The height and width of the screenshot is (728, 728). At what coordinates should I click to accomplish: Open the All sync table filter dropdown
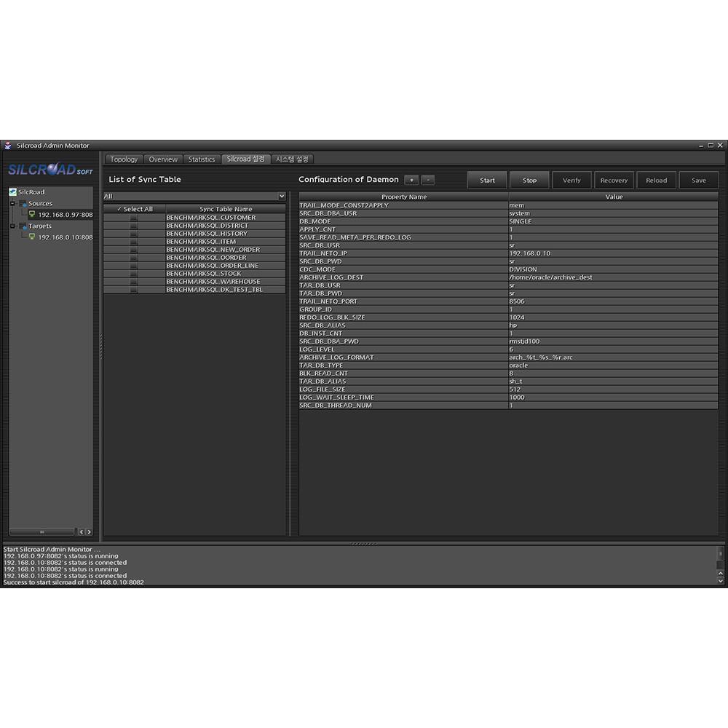pos(281,196)
